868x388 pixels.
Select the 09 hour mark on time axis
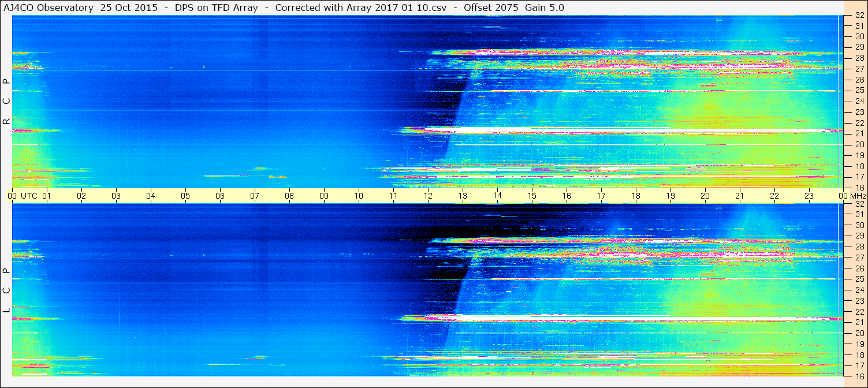(x=324, y=196)
